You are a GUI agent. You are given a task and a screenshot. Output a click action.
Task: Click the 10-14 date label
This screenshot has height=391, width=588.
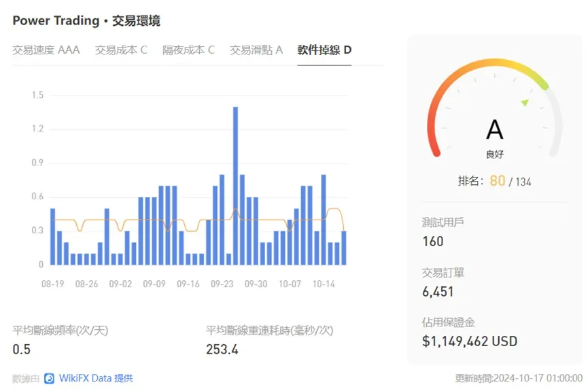click(x=324, y=284)
